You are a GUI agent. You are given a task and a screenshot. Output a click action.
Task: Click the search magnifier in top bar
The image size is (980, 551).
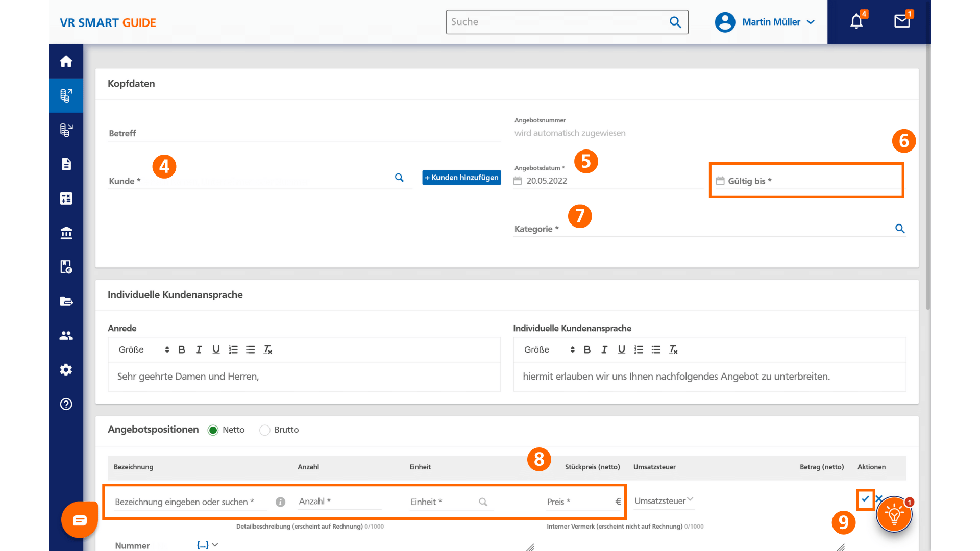tap(675, 22)
